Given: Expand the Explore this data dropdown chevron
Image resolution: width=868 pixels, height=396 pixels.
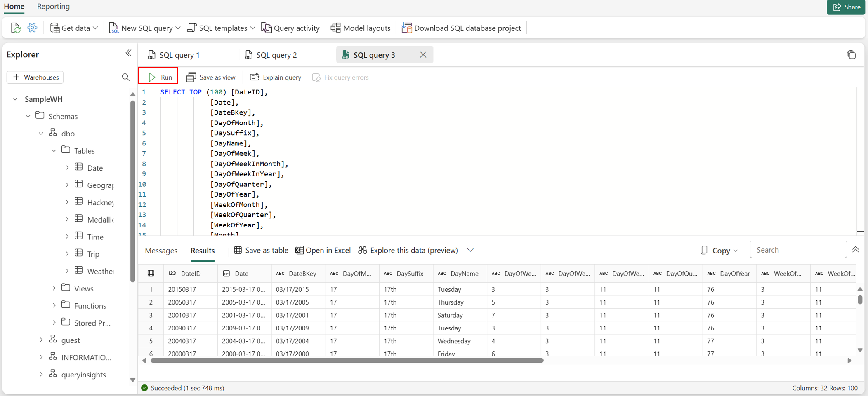Looking at the screenshot, I should [x=470, y=250].
